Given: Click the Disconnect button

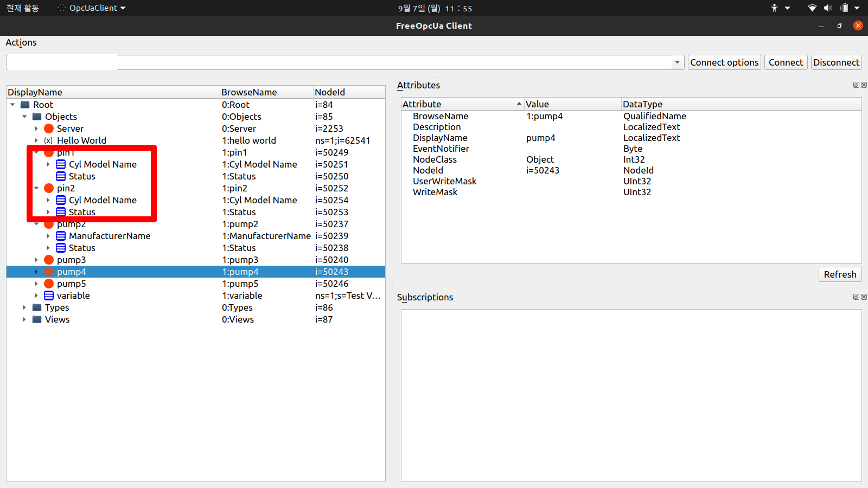Looking at the screenshot, I should 836,62.
